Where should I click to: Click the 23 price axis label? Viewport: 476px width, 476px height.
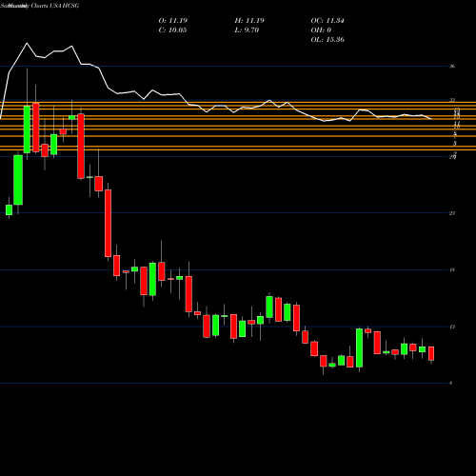(x=452, y=213)
